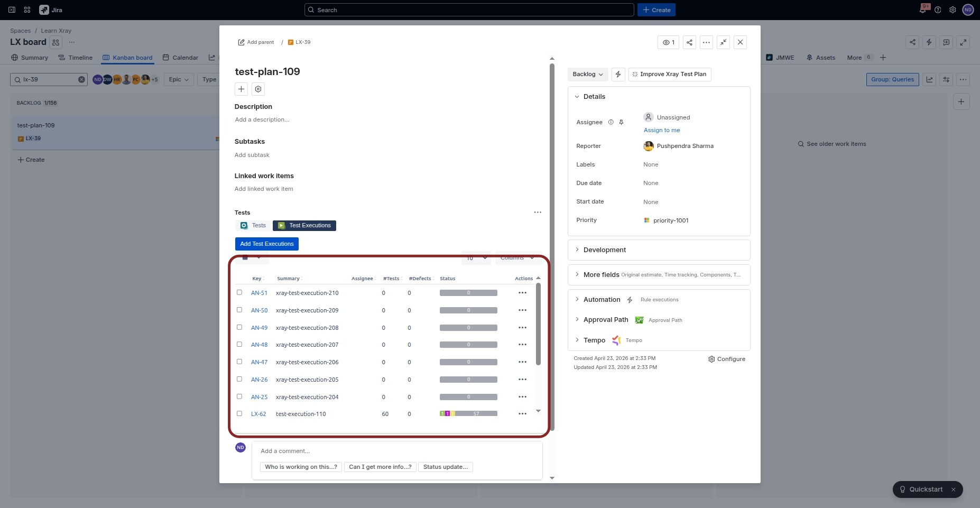Image resolution: width=980 pixels, height=508 pixels.
Task: Click the AN-51 status progress bar
Action: 468,293
